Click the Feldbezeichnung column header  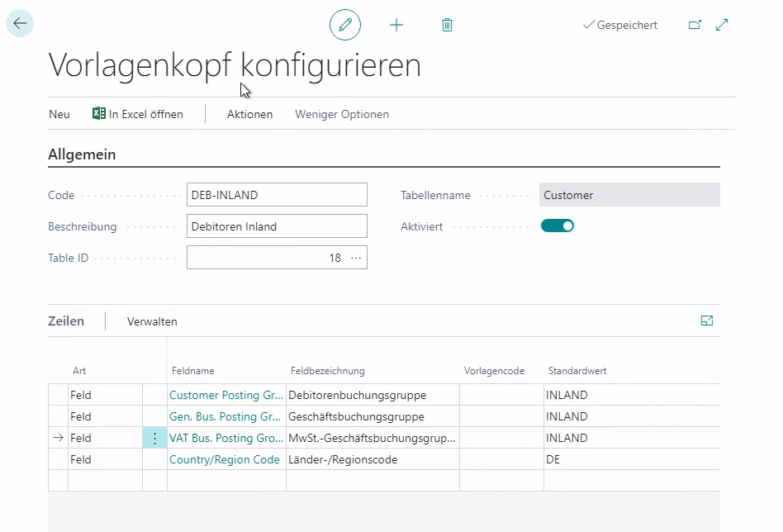coord(328,371)
